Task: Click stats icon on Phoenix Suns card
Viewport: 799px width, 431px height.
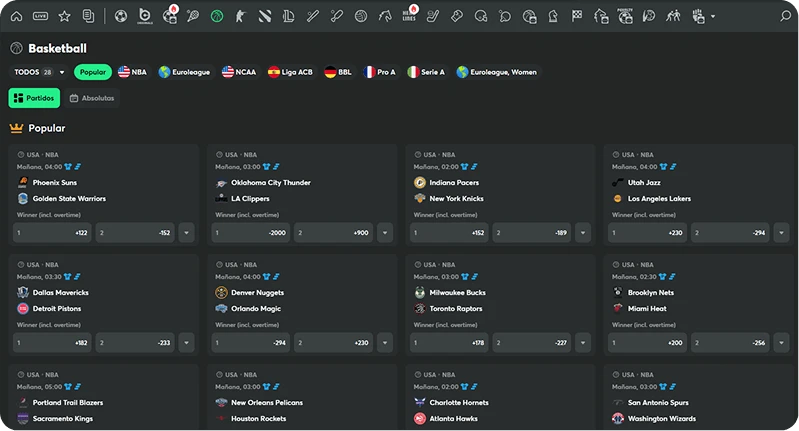Action: click(78, 167)
